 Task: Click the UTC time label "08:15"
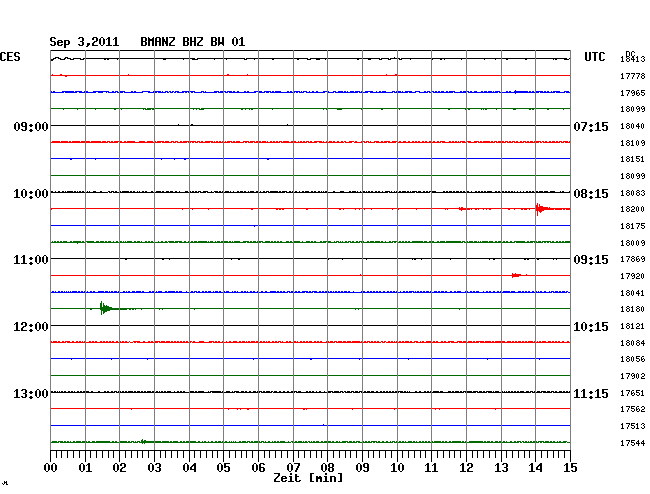tap(591, 194)
